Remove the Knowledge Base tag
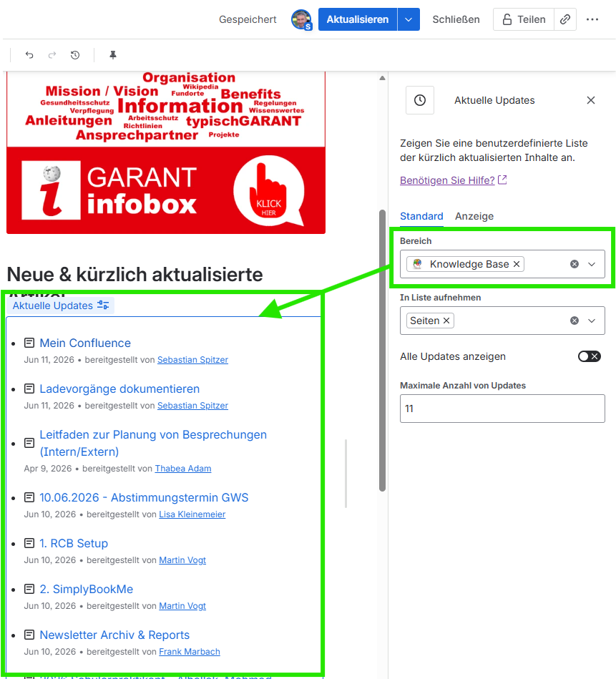Image resolution: width=616 pixels, height=679 pixels. click(517, 264)
